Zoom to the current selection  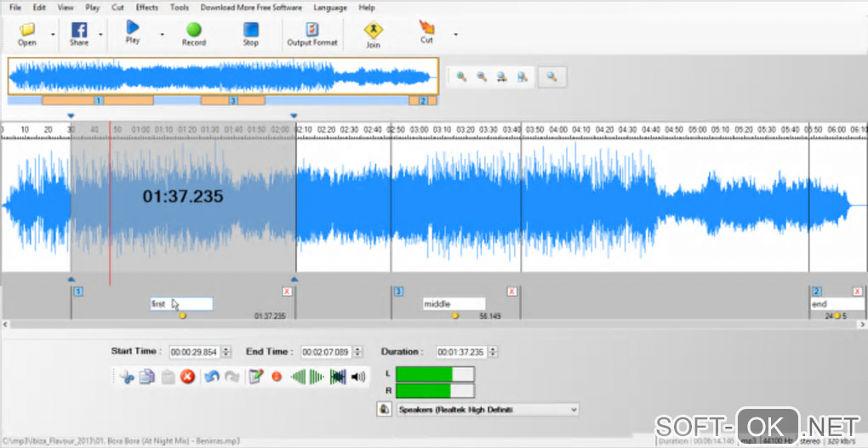click(522, 77)
